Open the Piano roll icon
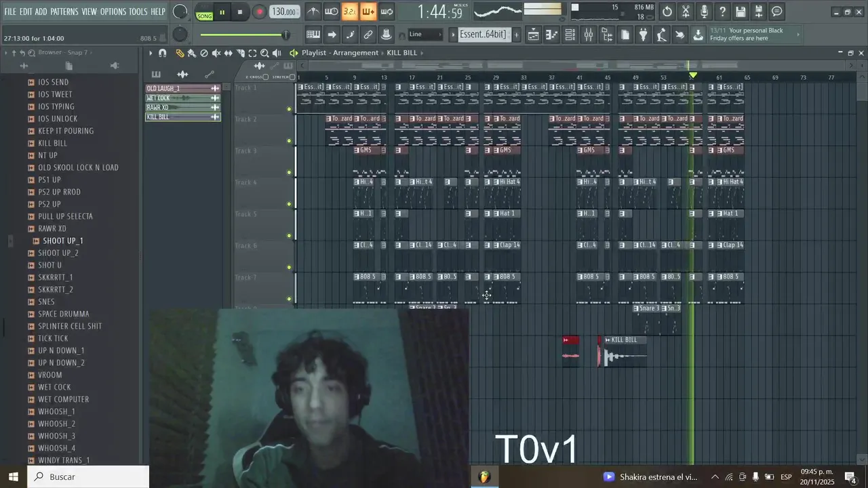 [x=552, y=35]
